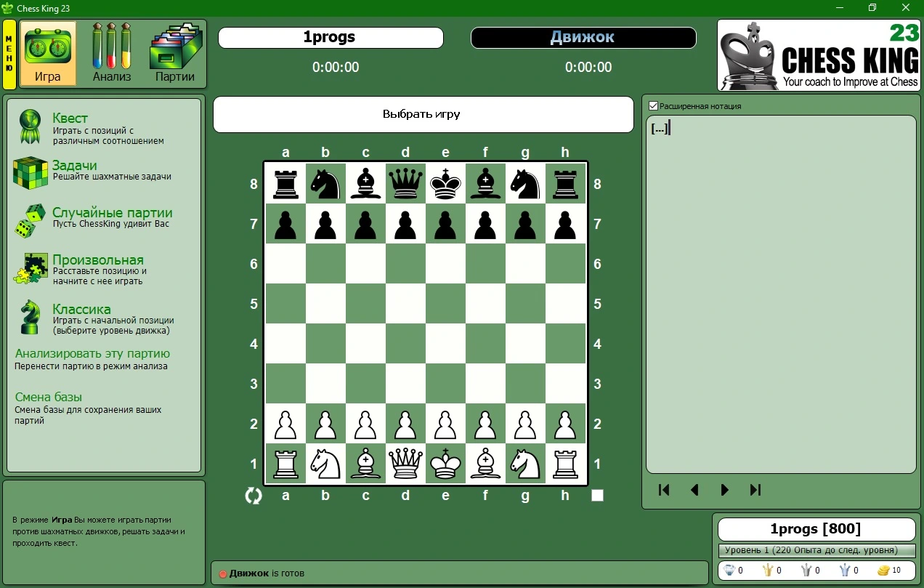Click the gold trophy counter icon

pos(767,571)
